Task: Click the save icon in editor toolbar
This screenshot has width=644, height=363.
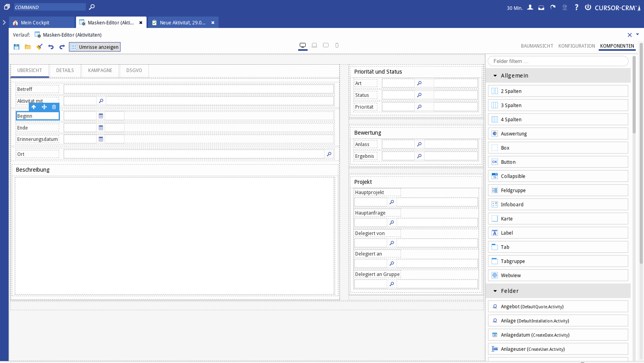Action: [x=17, y=47]
